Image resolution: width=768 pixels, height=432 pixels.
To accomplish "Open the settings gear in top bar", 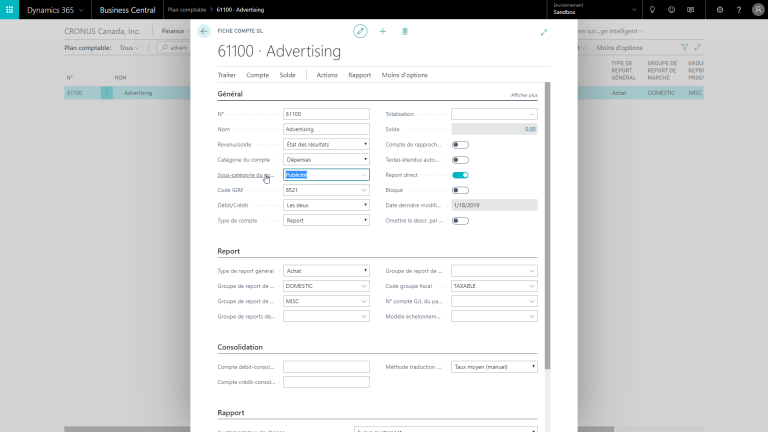I will click(x=720, y=10).
